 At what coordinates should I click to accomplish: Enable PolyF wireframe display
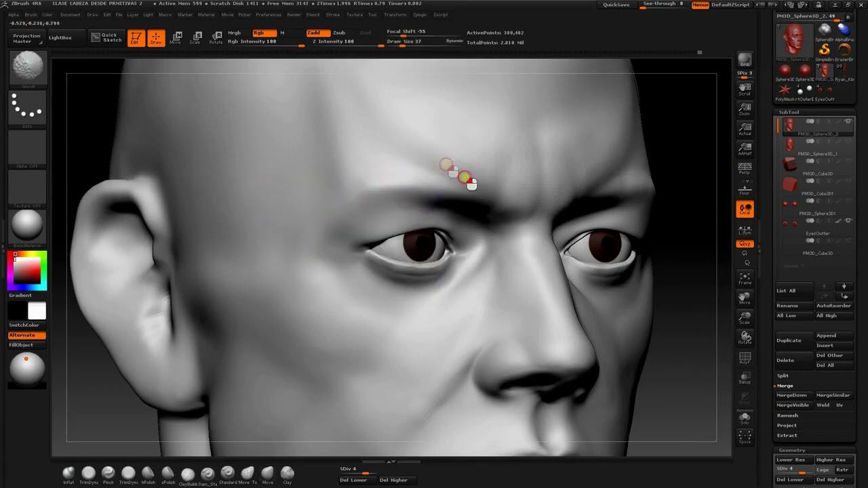(x=745, y=358)
